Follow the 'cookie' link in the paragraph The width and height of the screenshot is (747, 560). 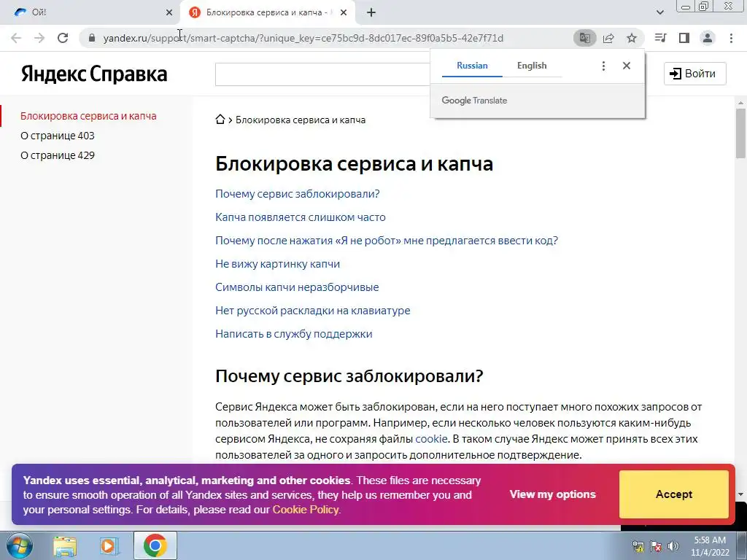(431, 438)
